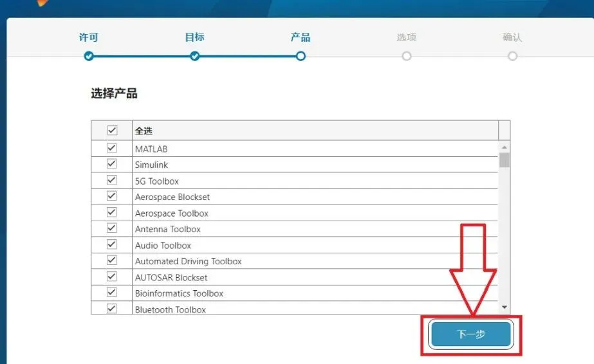
Task: Select the 5G Toolbox row text
Action: [157, 181]
